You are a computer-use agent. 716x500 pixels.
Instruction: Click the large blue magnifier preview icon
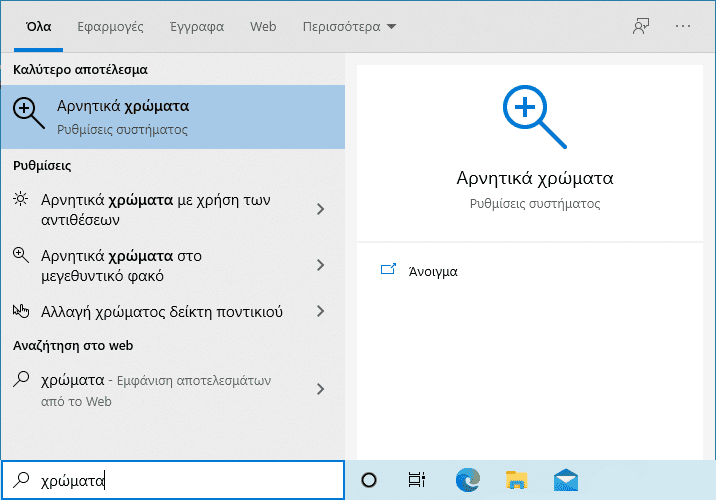pyautogui.click(x=535, y=117)
